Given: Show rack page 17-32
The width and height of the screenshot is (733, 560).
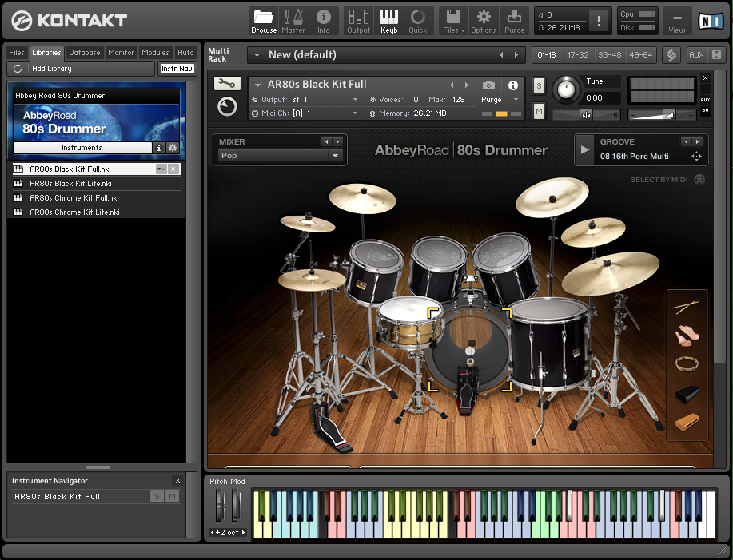Looking at the screenshot, I should click(578, 55).
